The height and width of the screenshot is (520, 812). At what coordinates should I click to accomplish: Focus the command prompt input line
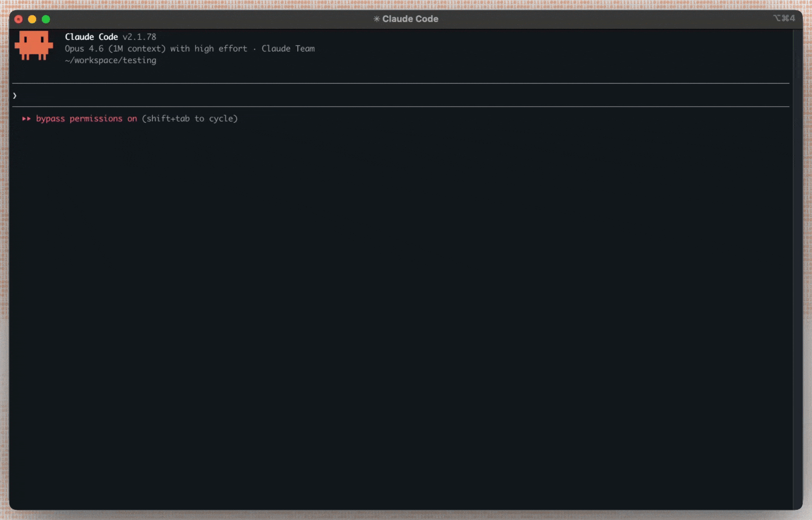(x=385, y=95)
